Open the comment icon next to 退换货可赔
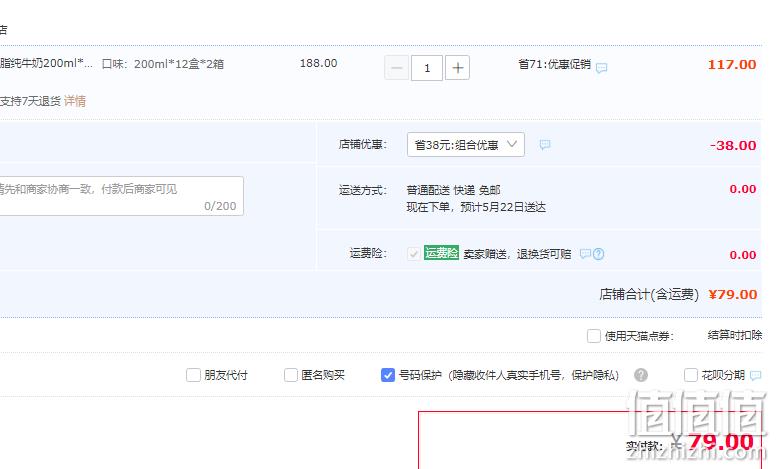The width and height of the screenshot is (776, 469). click(x=585, y=254)
